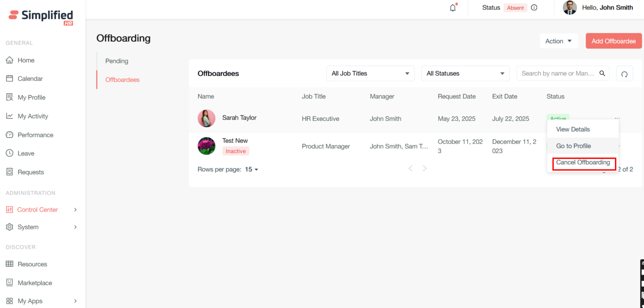Go to Performance page in sidebar
644x308 pixels.
coord(35,135)
